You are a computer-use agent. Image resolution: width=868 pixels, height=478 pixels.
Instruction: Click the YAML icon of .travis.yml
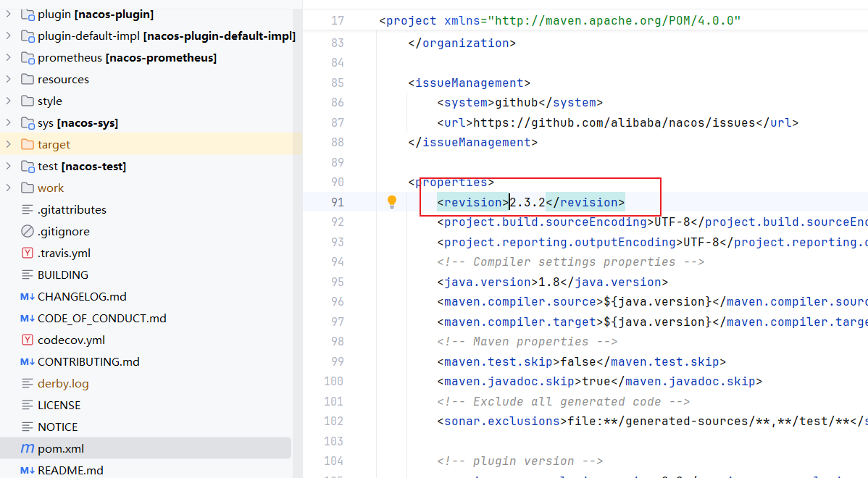[x=28, y=253]
